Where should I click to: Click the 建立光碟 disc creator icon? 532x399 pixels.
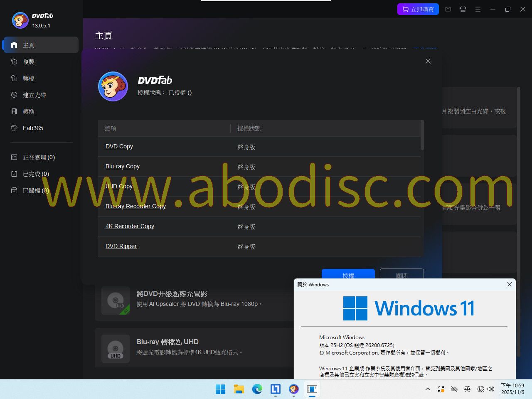click(14, 95)
